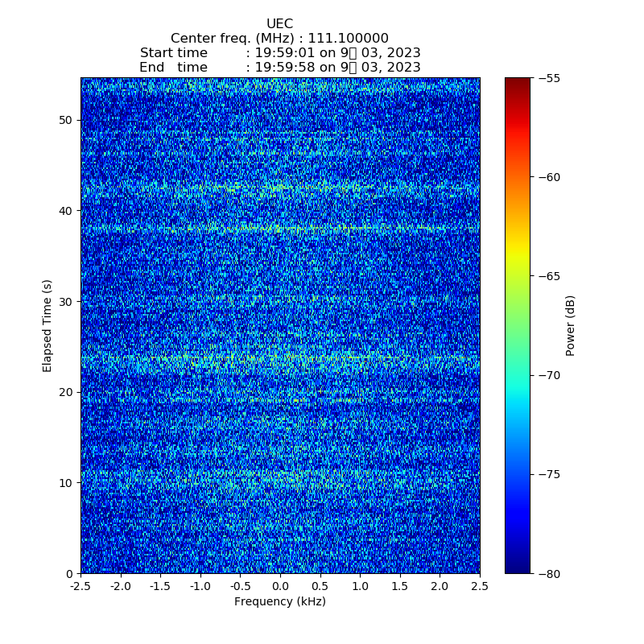
Task: Click the 10 elapsed time tick label
Action: coord(64,483)
